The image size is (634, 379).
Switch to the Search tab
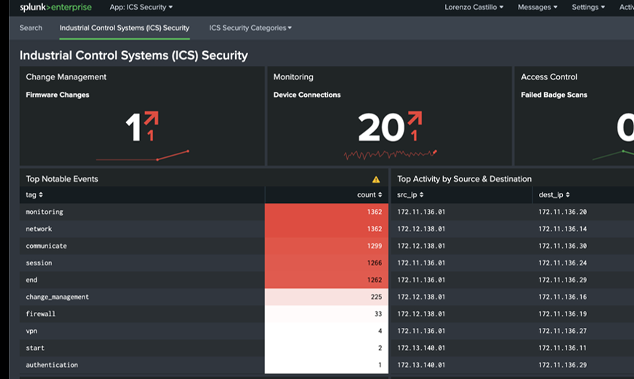[x=31, y=28]
